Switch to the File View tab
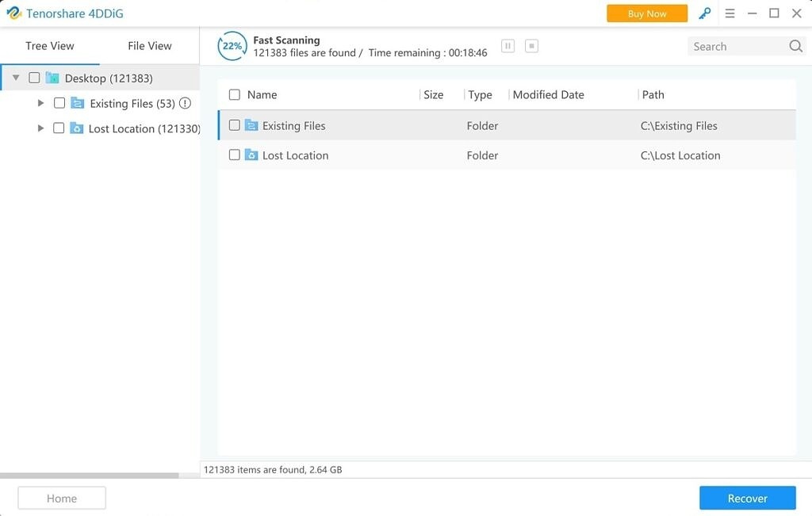 point(149,46)
